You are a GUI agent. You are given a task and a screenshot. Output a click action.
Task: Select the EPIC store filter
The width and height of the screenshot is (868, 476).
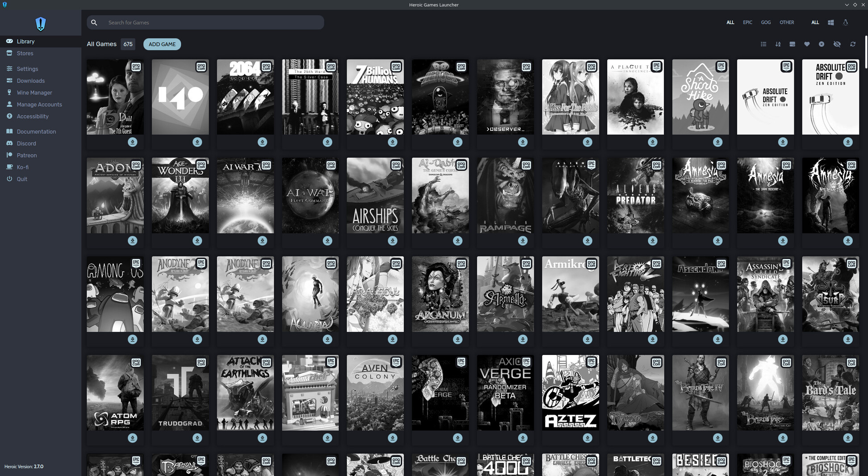747,22
